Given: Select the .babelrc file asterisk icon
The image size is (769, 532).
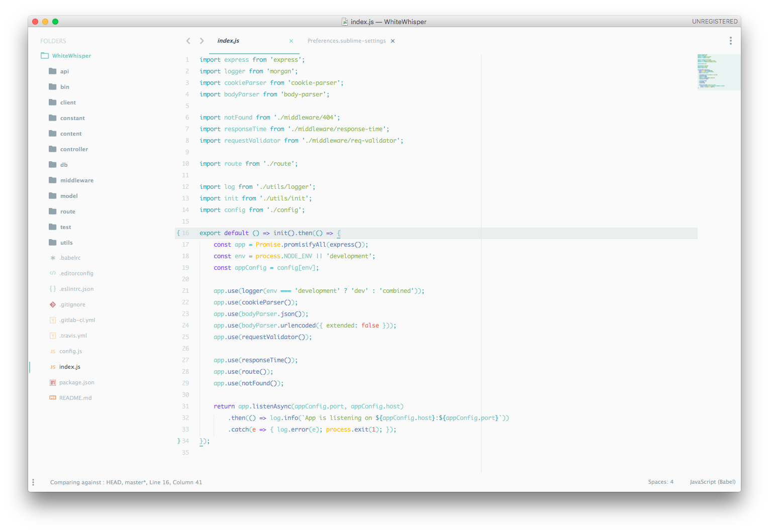Looking at the screenshot, I should 53,258.
